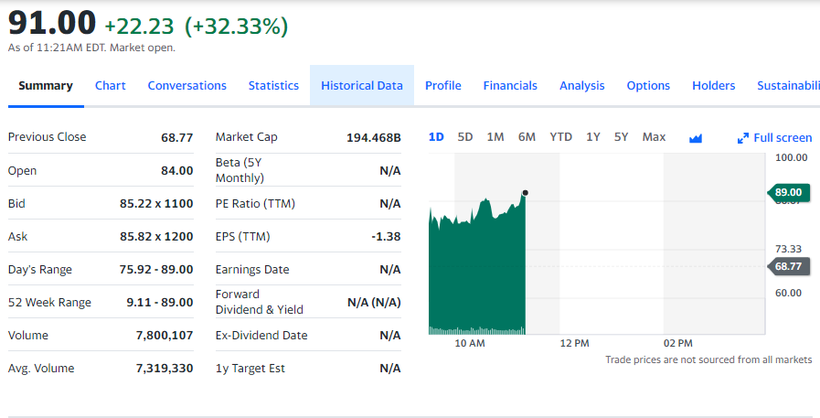Switch chart range to 5D
The height and width of the screenshot is (418, 820).
point(465,137)
